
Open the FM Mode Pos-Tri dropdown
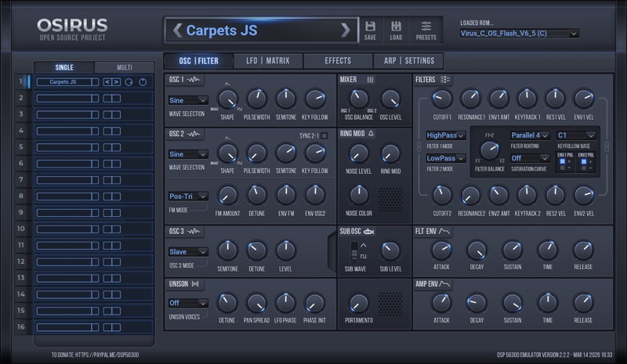tap(187, 196)
